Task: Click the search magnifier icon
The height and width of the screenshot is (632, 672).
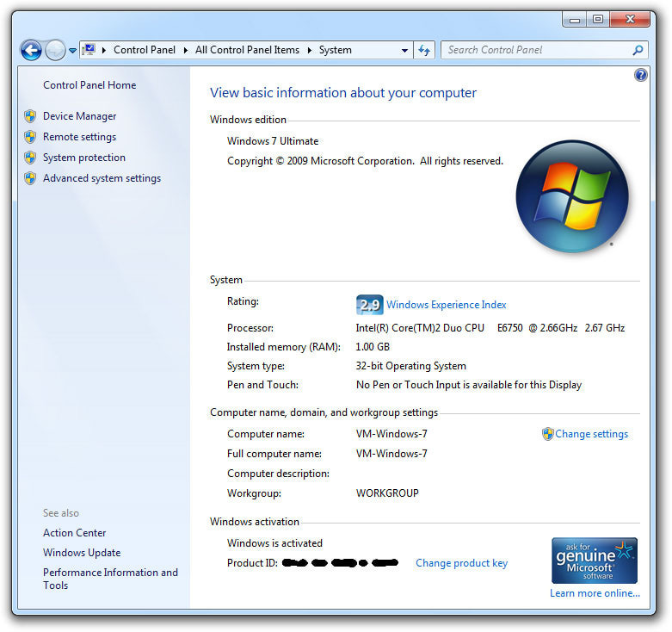Action: 638,51
